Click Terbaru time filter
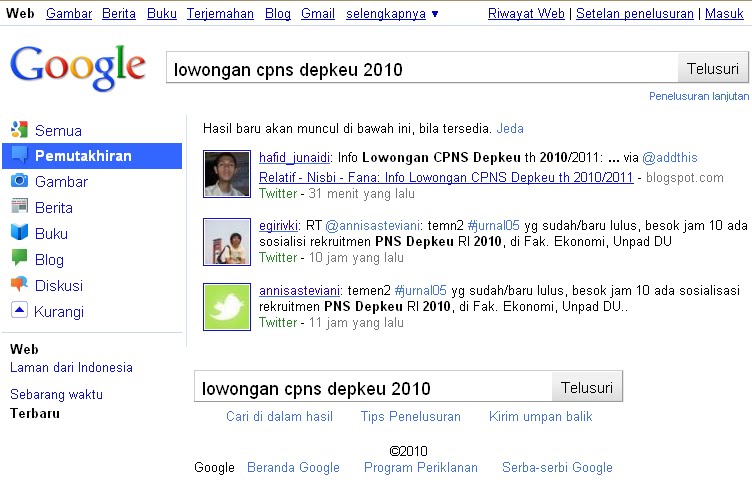Image resolution: width=752 pixels, height=490 pixels. click(35, 413)
